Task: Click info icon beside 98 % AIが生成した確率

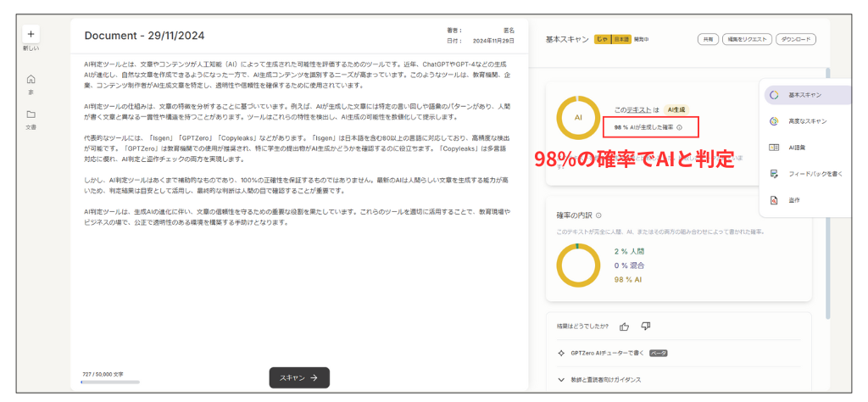Action: click(679, 127)
